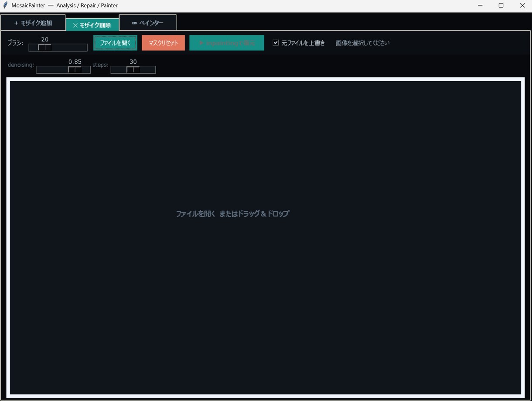Screen dimensions: 532x401
Task: Select the モザイク削除 tab
Action: click(x=92, y=25)
